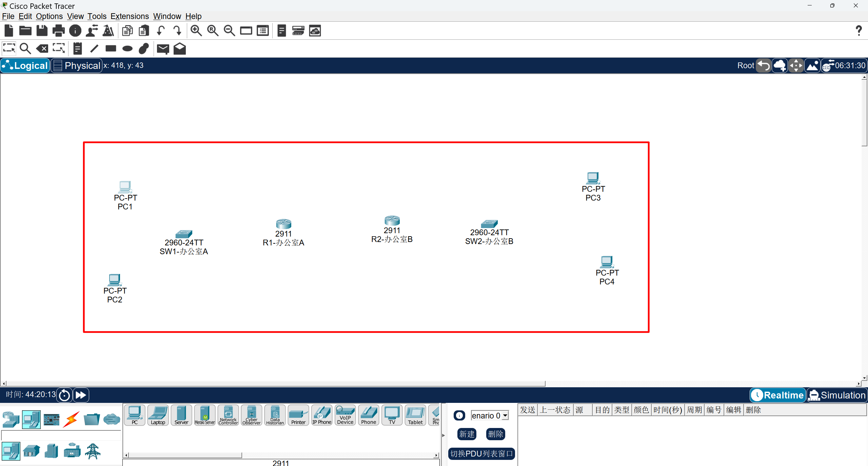Click the Open folder toolbar icon
This screenshot has height=466, width=868.
(x=25, y=31)
